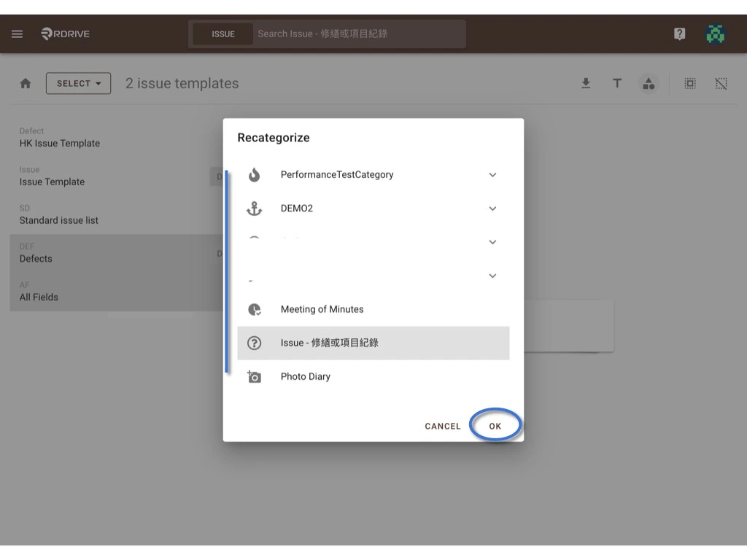Select Defects template row

coord(116,253)
